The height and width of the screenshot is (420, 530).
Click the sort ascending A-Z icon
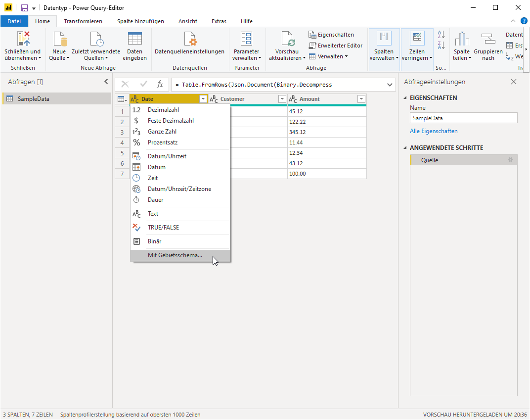coord(441,34)
